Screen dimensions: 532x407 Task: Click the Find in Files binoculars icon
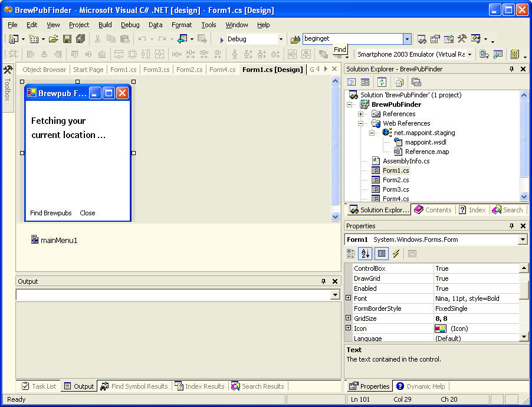click(295, 40)
